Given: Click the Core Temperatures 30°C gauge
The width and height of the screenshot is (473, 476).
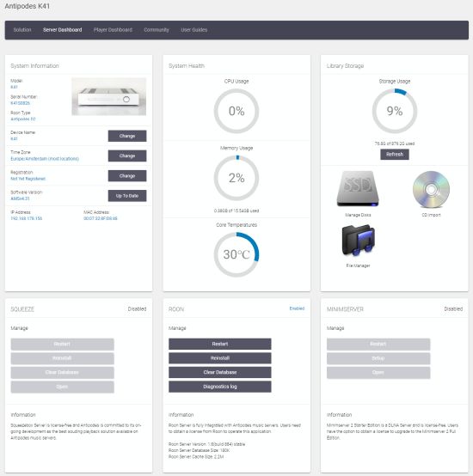Looking at the screenshot, I should pos(236,254).
